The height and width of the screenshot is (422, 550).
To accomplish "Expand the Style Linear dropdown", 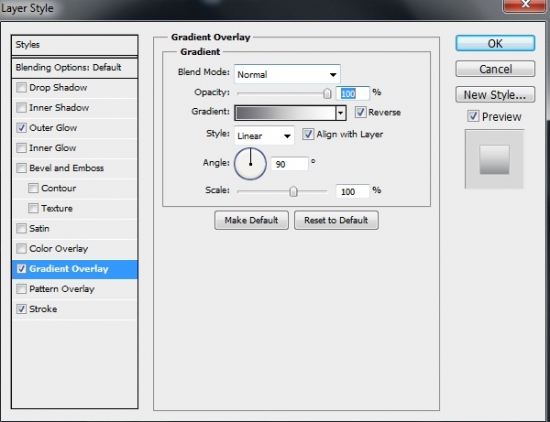I will point(264,135).
